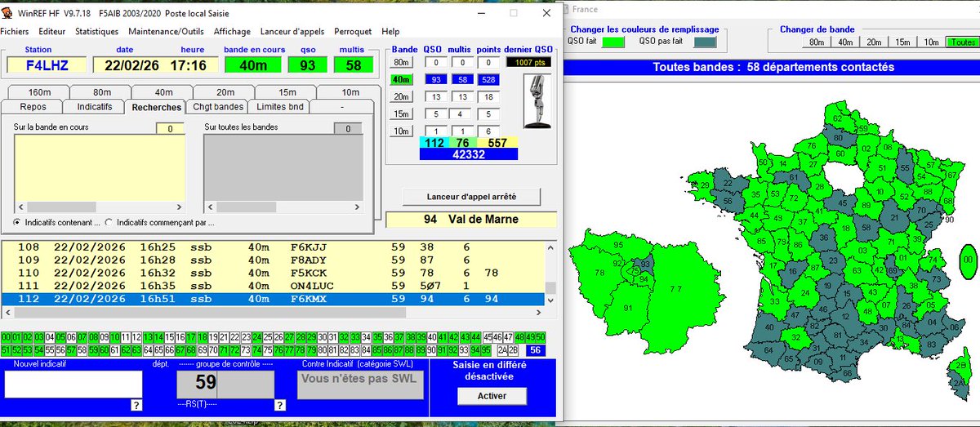Select log row 111 with ON4LUC
980x427 pixels.
pyautogui.click(x=273, y=286)
